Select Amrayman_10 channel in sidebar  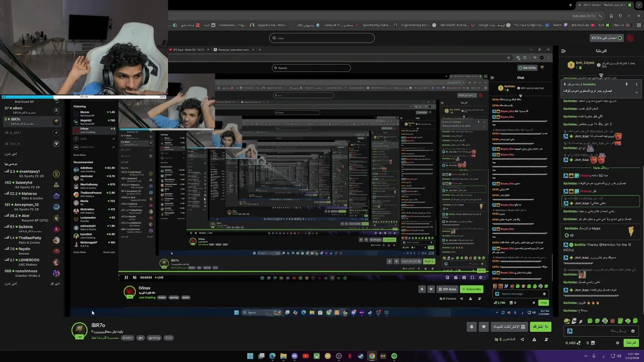tap(32, 207)
